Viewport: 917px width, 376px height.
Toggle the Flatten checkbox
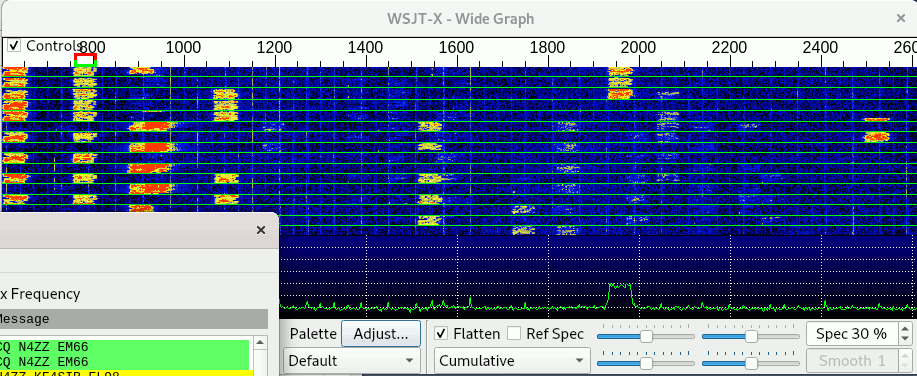(443, 334)
